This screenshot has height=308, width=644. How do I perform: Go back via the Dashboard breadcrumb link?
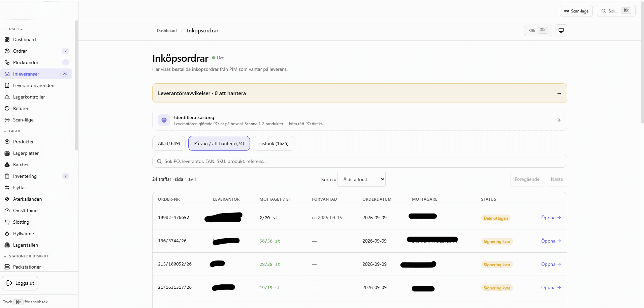click(x=164, y=31)
